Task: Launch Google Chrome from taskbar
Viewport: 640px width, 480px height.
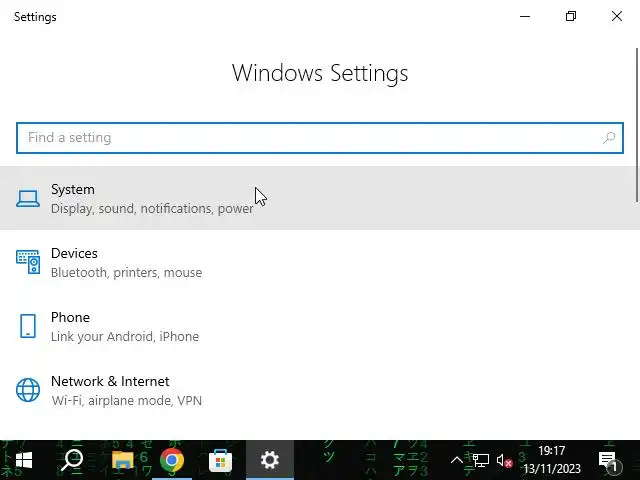Action: [x=172, y=460]
